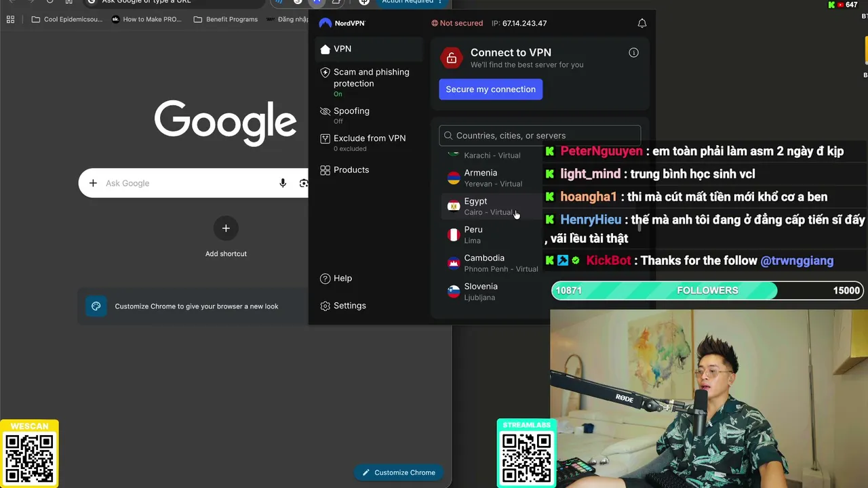Click the Exclude from VPN split icon
This screenshot has width=868, height=488.
[325, 138]
